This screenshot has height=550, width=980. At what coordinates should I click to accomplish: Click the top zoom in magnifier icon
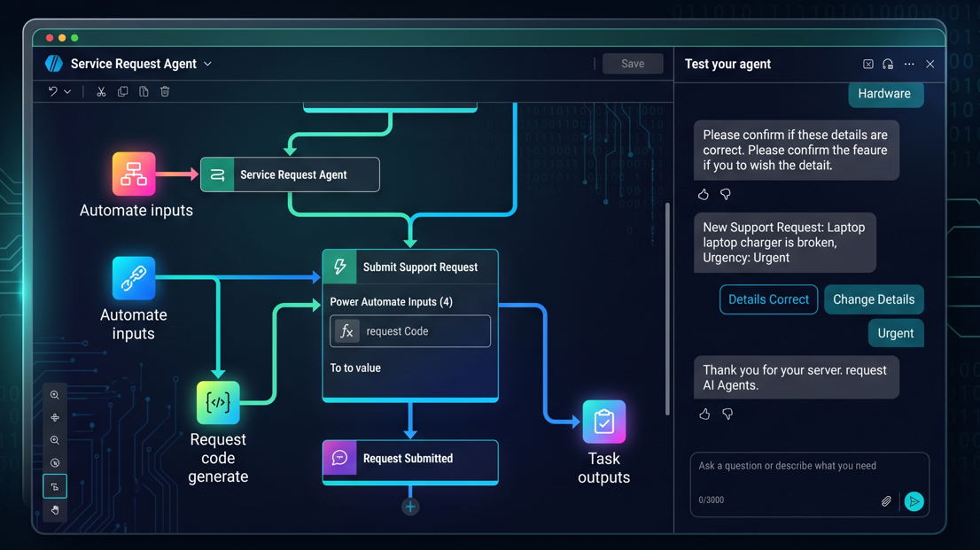coord(55,395)
